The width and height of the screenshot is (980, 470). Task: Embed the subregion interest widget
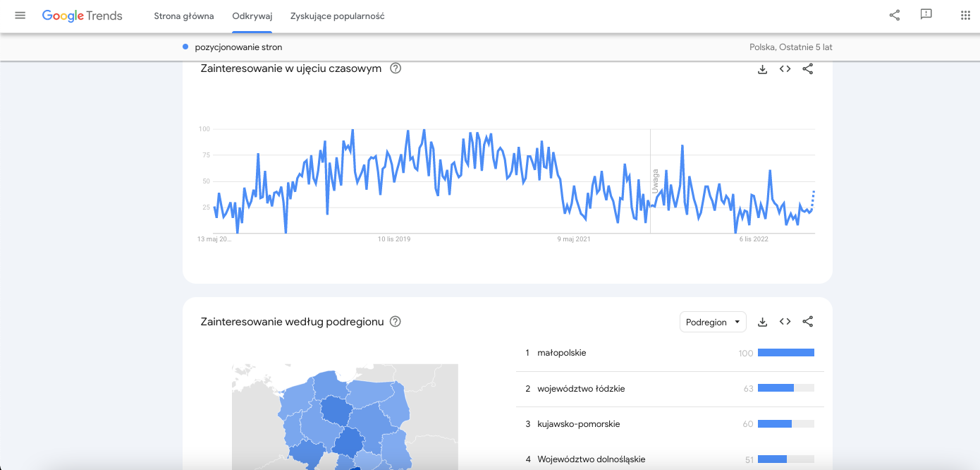pyautogui.click(x=785, y=322)
